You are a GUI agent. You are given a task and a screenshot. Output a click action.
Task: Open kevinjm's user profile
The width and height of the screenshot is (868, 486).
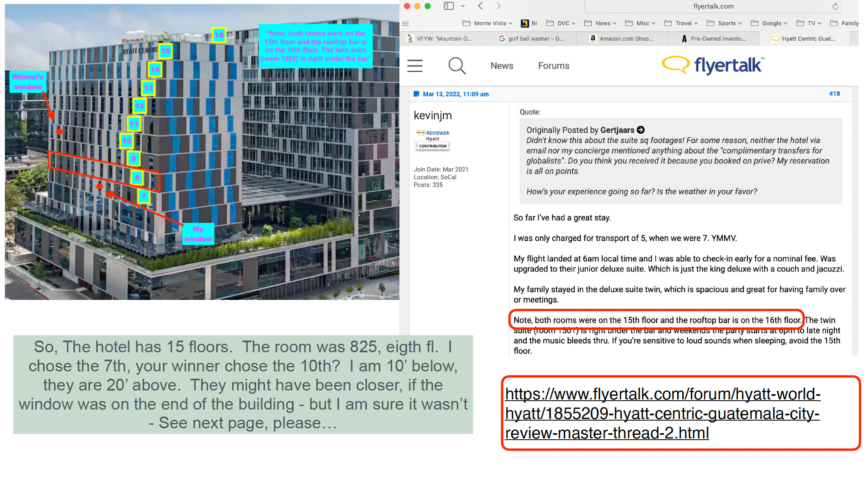pos(433,115)
